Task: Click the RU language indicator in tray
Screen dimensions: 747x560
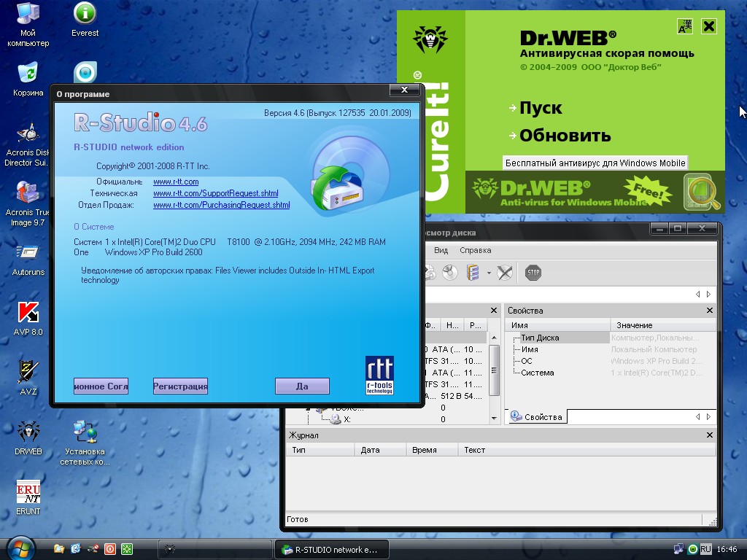Action: [706, 549]
